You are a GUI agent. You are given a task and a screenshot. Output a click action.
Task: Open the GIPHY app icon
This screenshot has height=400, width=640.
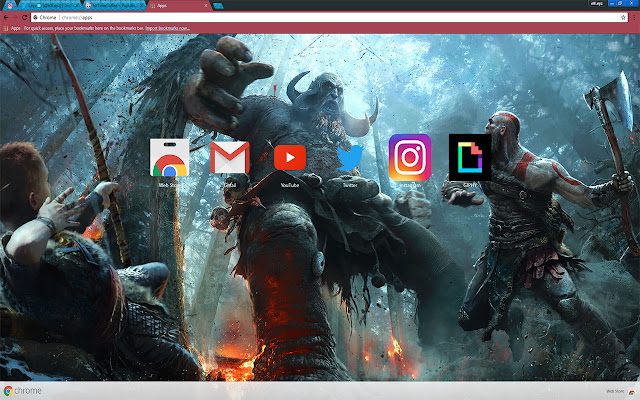click(x=470, y=158)
